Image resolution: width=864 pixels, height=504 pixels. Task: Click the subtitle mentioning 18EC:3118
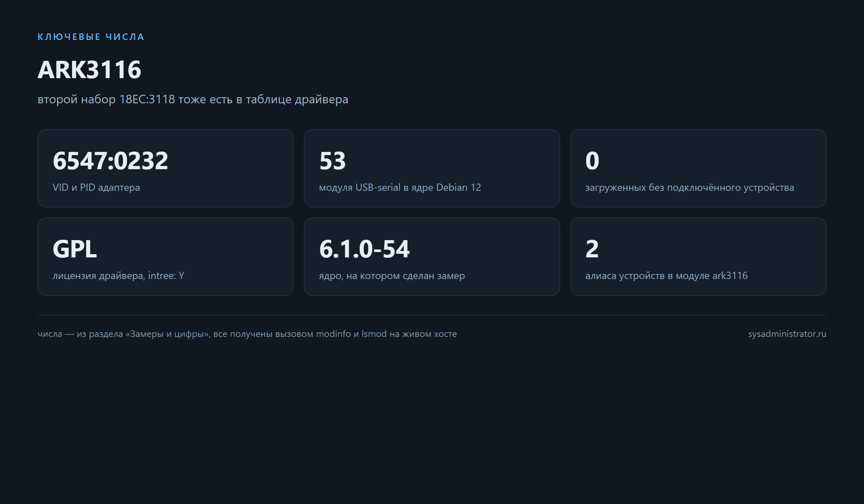(193, 99)
